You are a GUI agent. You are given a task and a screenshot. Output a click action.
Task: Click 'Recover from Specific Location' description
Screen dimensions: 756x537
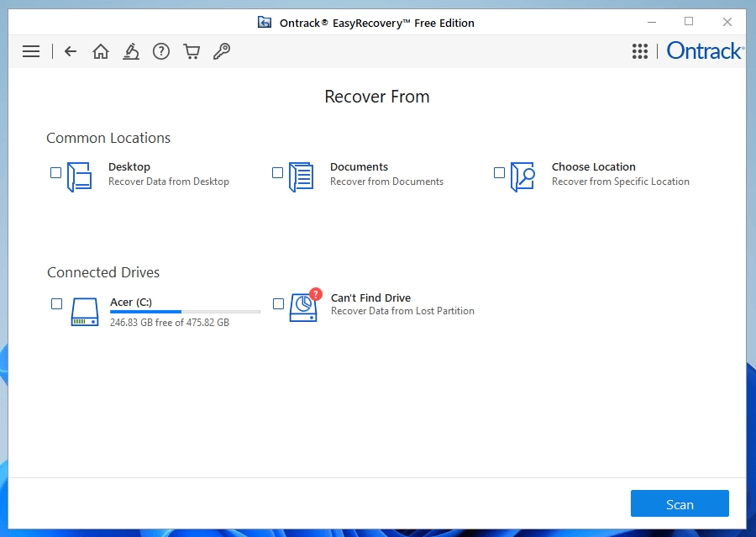[621, 182]
